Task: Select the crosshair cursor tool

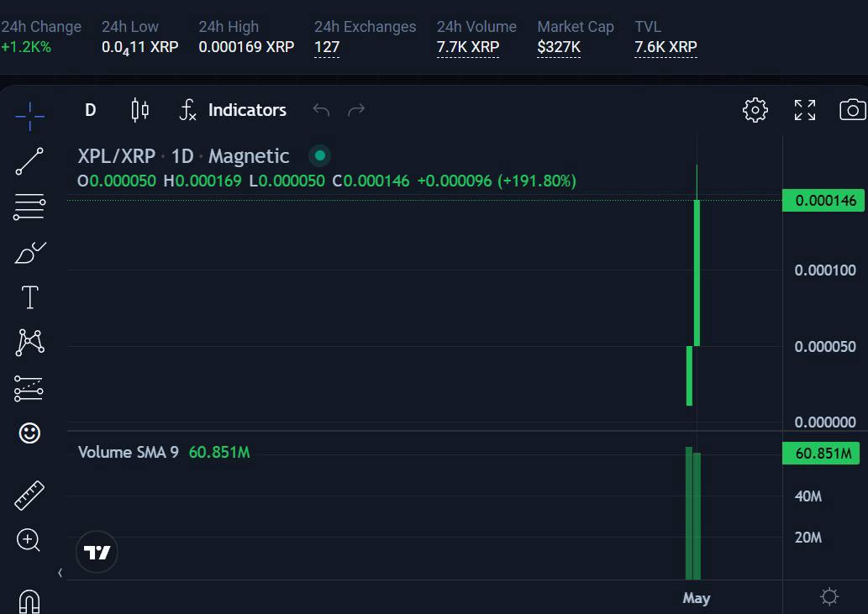Action: tap(29, 116)
